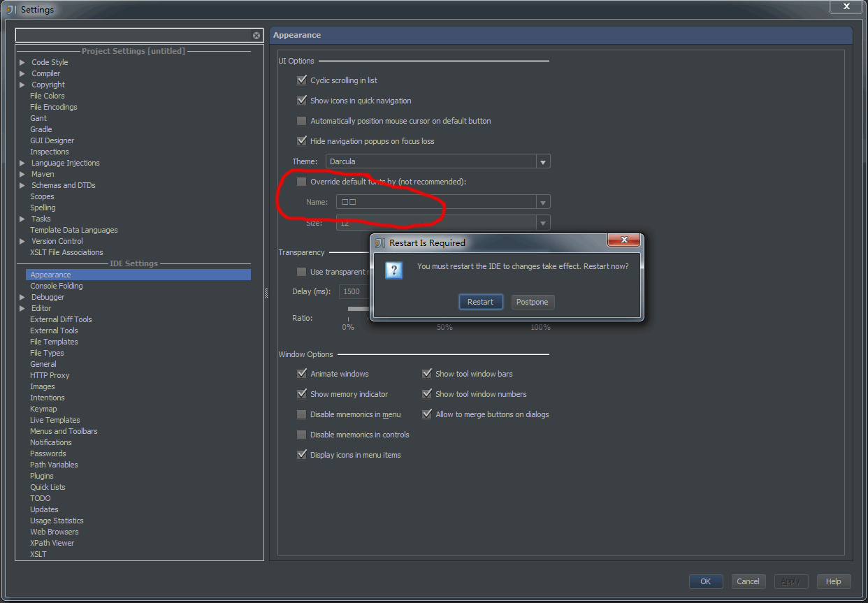Click the IntelliJ logo in Settings title bar
Viewport: 868px width, 603px height.
click(11, 9)
